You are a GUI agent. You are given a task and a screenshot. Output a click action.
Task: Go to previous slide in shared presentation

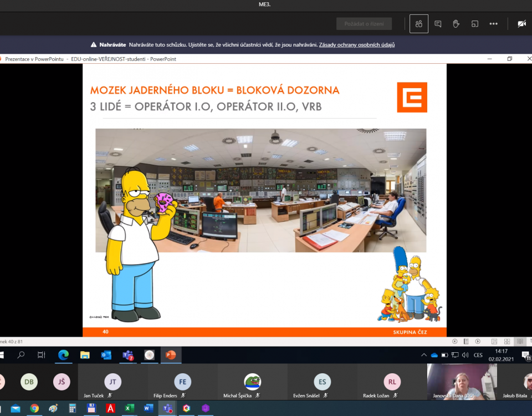pyautogui.click(x=454, y=341)
